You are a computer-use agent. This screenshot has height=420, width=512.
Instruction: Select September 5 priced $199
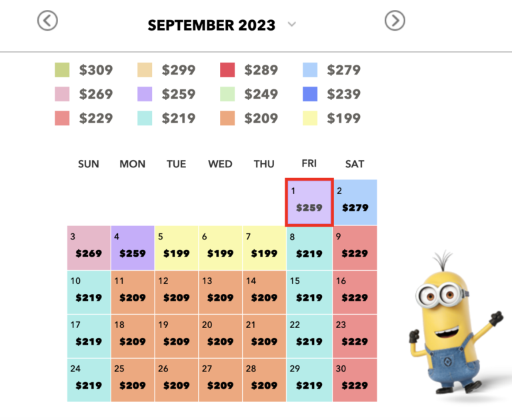[x=177, y=247]
